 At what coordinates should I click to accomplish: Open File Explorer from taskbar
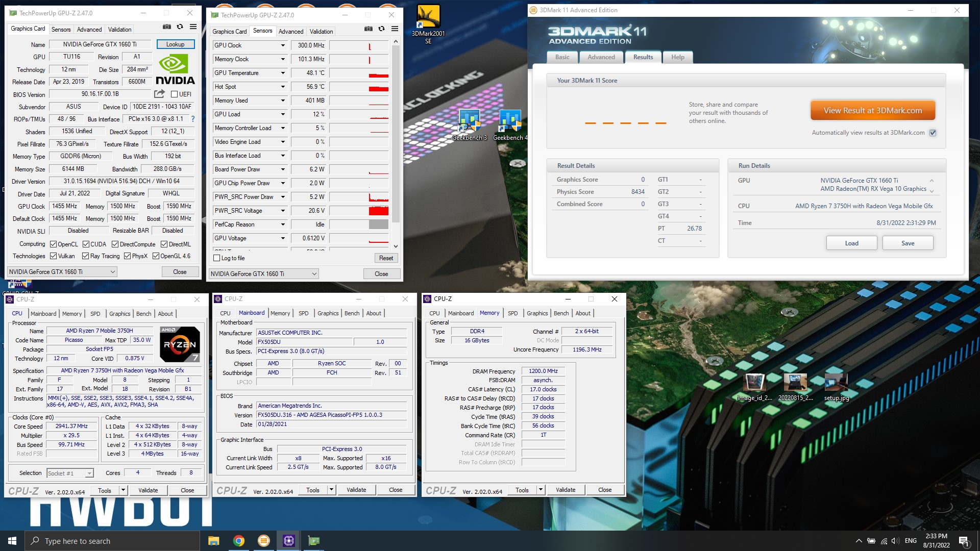[213, 541]
